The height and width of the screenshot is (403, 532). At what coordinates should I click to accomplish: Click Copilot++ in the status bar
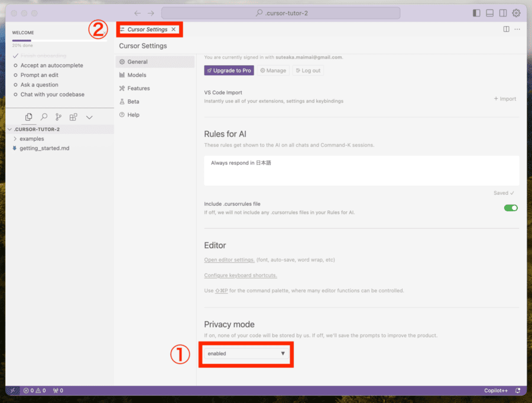coord(496,391)
